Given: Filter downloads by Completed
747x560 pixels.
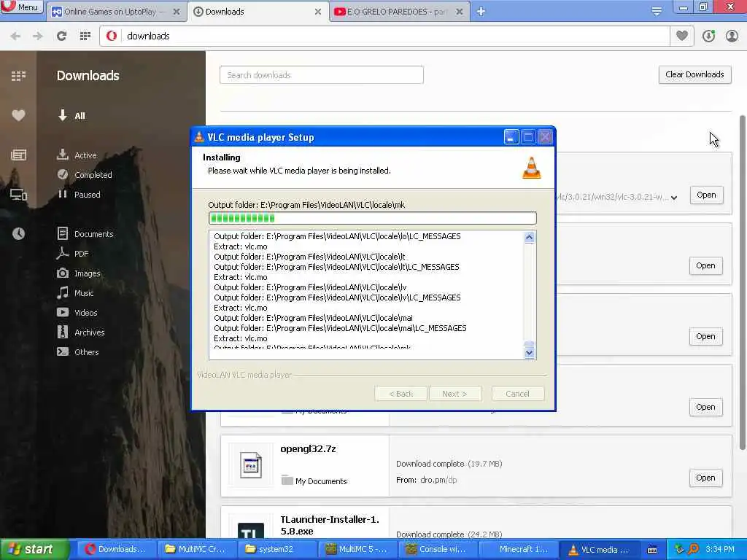Looking at the screenshot, I should pos(85,175).
